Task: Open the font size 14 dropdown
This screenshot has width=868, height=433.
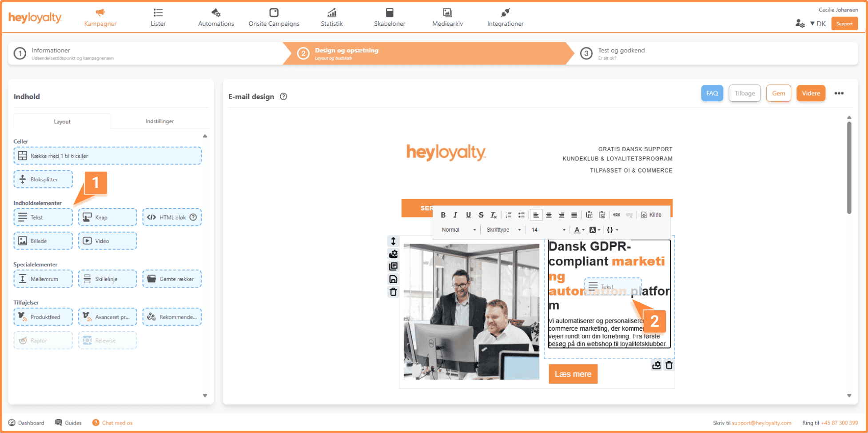Action: (548, 230)
